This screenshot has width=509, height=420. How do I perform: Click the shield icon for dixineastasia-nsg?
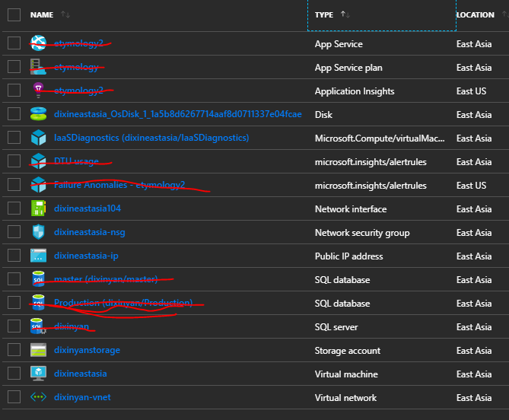(38, 232)
